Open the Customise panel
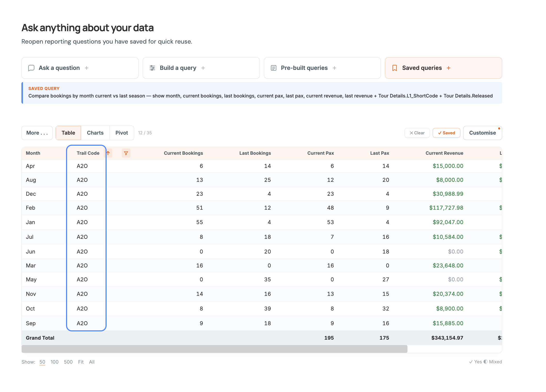 (x=483, y=133)
